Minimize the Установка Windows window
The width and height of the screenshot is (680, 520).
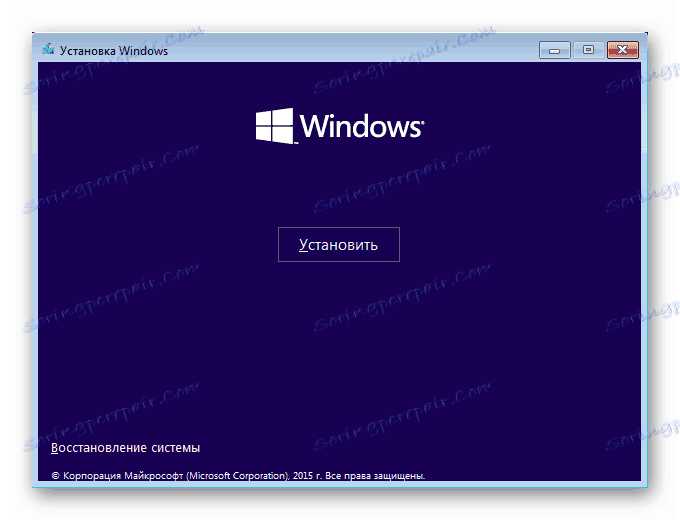pos(555,50)
